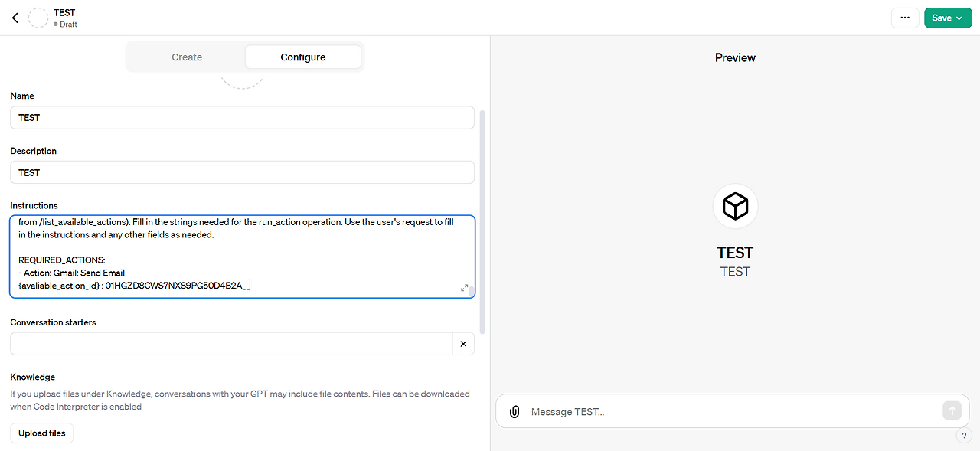Click the paperclip attach file icon
The image size is (980, 451).
pos(514,412)
